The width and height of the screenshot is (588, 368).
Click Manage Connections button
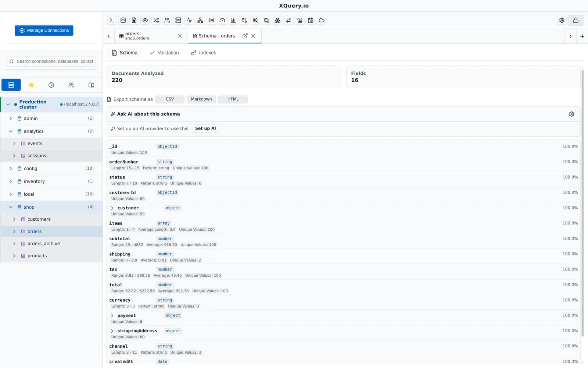44,31
